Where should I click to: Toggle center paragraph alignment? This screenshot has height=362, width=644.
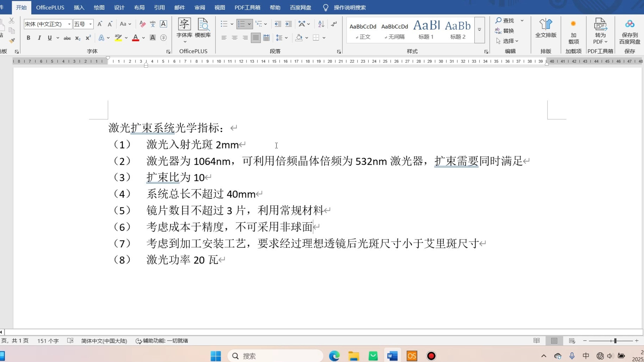235,38
